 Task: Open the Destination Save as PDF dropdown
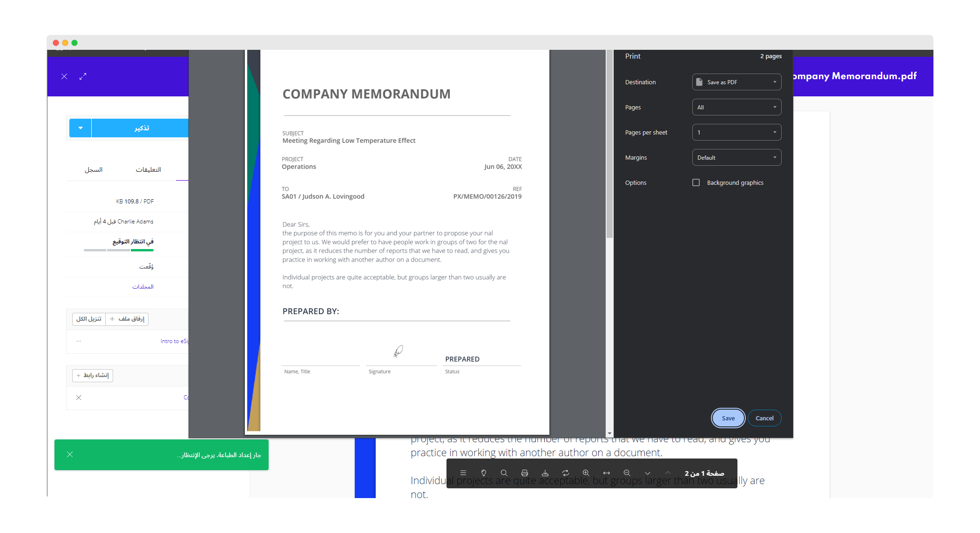737,82
